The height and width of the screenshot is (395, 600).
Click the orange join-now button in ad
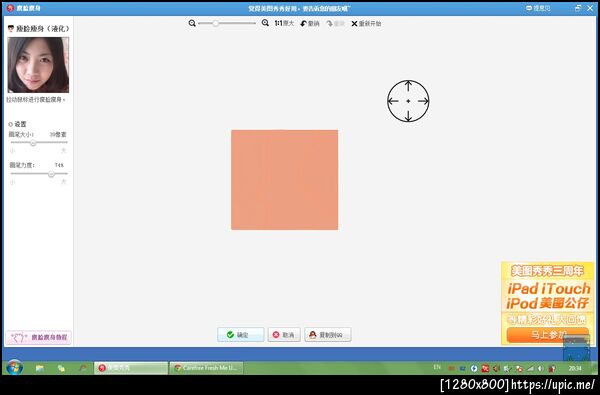[x=548, y=335]
